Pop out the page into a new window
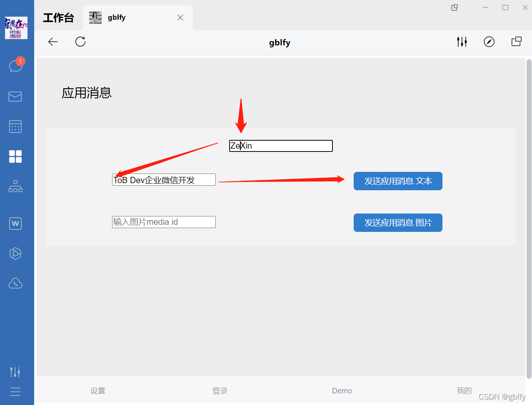Screen dimensions: 532x405 pos(516,42)
